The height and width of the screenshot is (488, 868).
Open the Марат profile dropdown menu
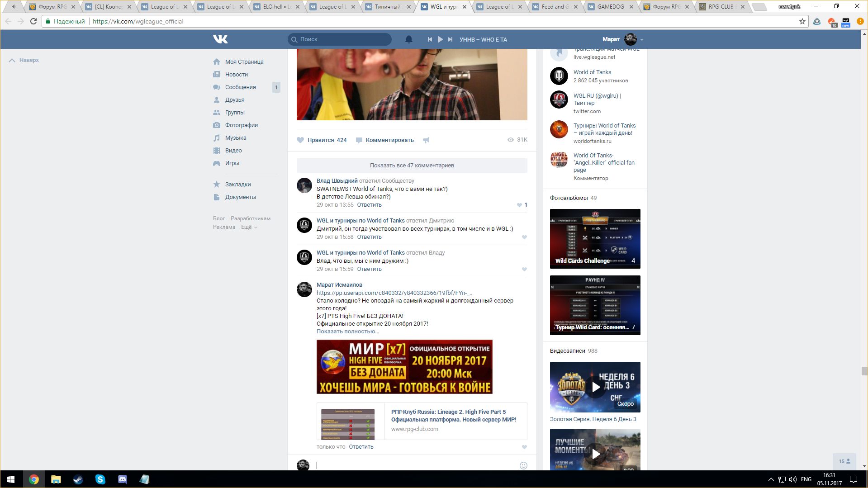pos(622,39)
